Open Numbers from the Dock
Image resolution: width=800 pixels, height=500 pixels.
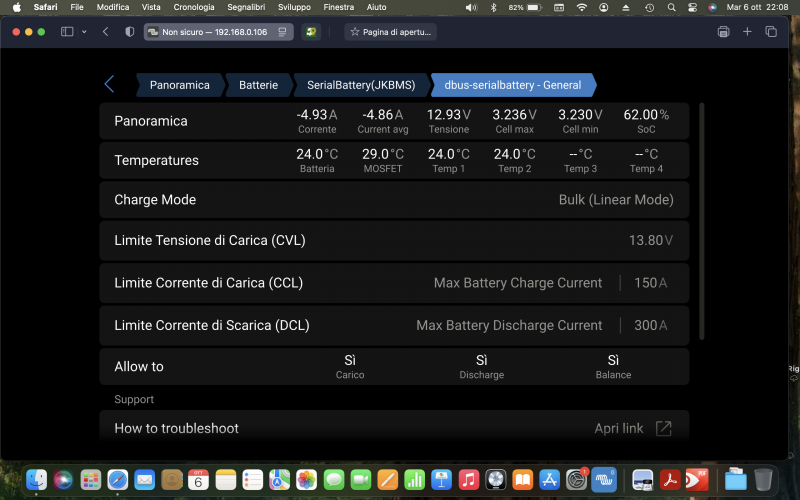[415, 480]
